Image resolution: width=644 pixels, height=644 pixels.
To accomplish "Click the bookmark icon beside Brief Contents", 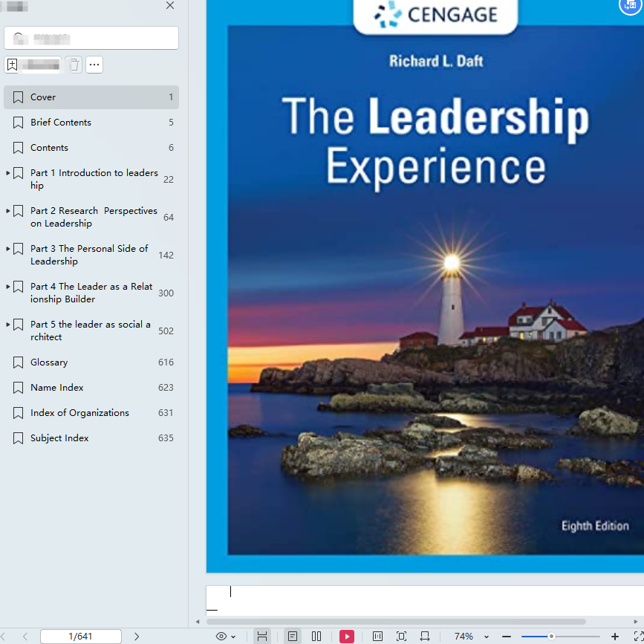I will click(18, 123).
